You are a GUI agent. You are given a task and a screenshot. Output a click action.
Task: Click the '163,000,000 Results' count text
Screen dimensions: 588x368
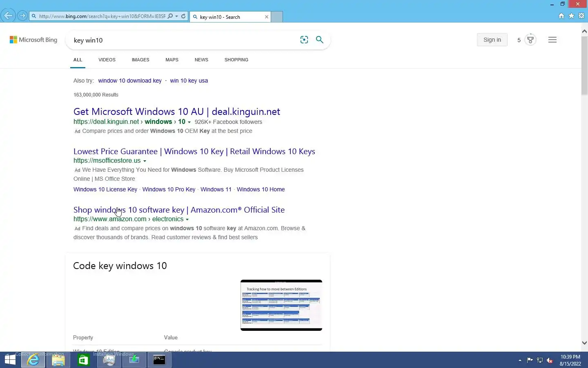(96, 94)
